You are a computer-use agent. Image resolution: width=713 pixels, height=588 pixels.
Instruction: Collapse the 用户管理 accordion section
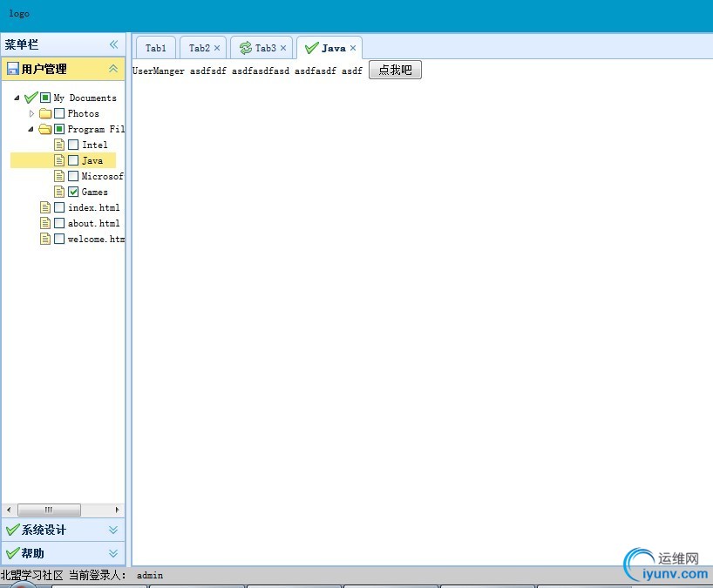point(113,69)
